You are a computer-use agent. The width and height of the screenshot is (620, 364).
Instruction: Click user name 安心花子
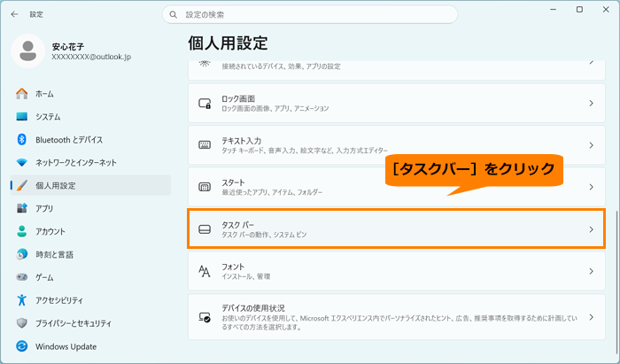click(x=68, y=47)
